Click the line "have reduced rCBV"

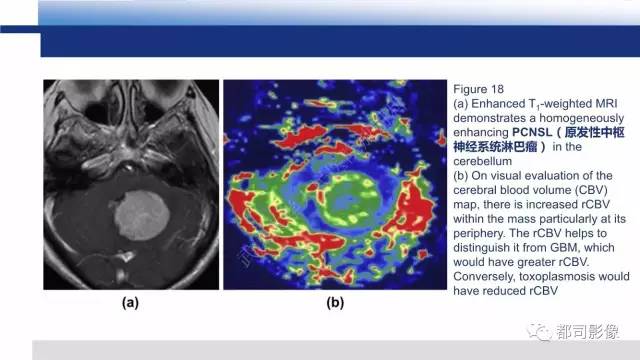505,291
